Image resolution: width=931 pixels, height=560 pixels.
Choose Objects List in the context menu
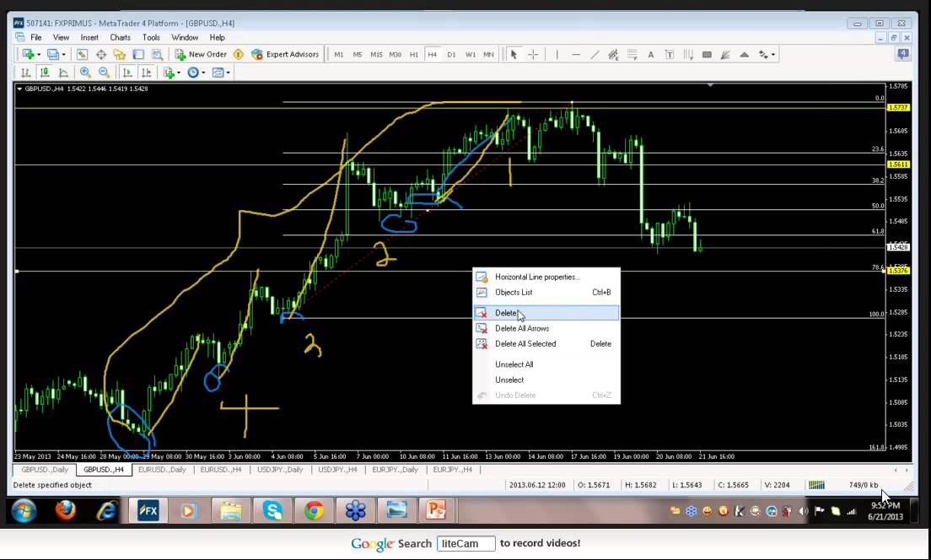pos(546,292)
